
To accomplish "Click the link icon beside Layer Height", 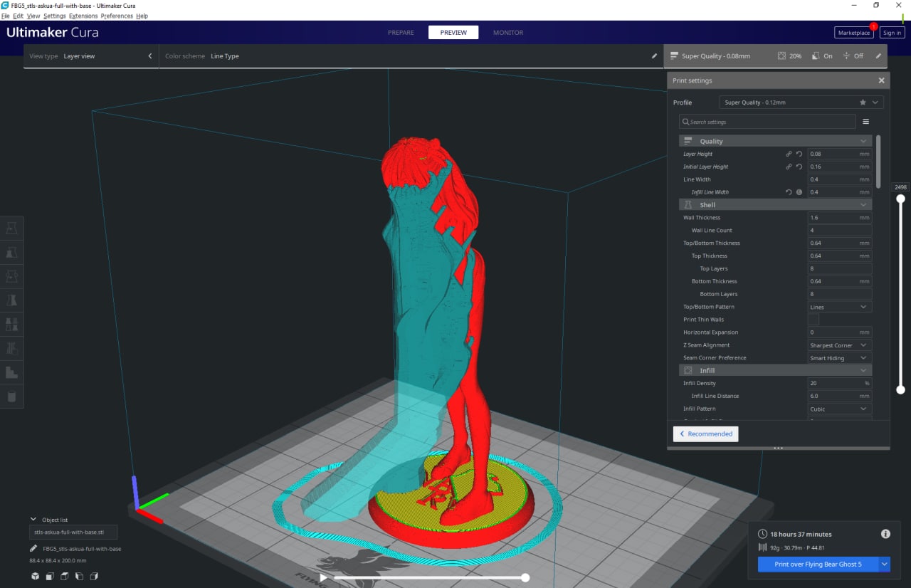I will [789, 154].
